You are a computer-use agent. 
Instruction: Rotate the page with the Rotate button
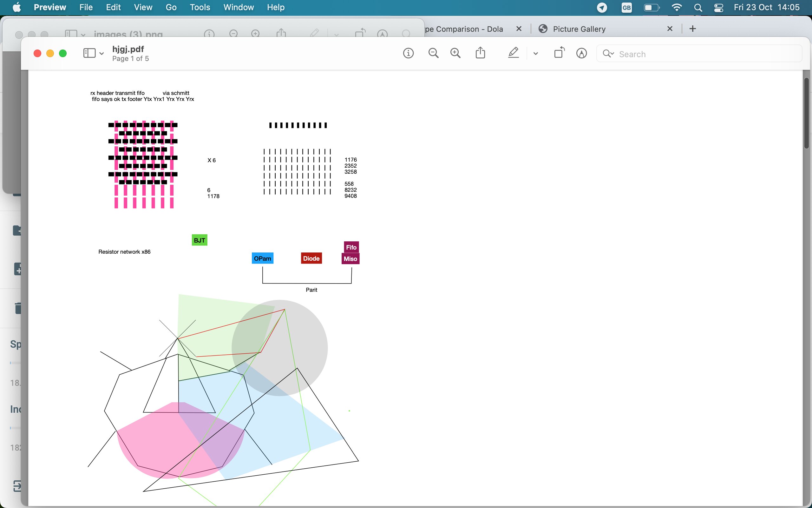coord(559,53)
